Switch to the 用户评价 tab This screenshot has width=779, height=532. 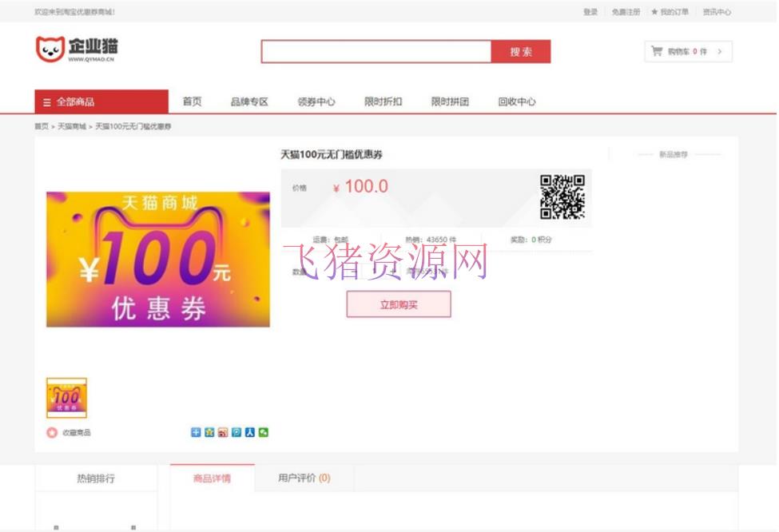(x=304, y=477)
